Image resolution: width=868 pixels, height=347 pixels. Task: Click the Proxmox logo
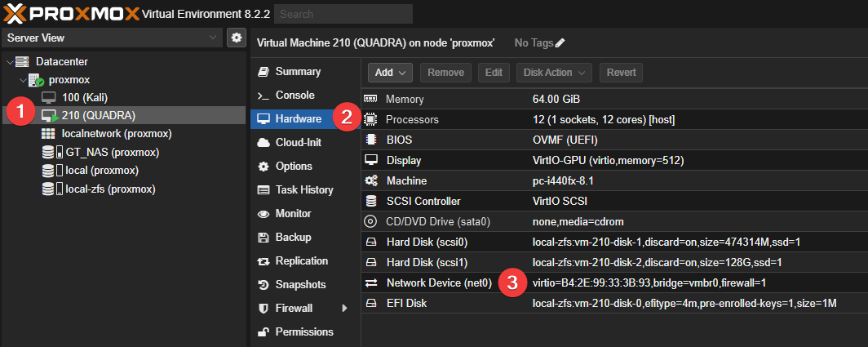pyautogui.click(x=71, y=13)
